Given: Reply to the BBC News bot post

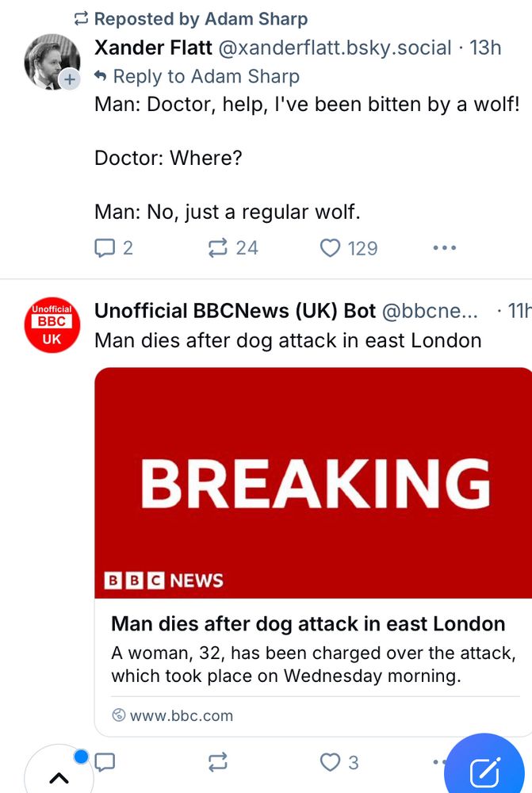Looking at the screenshot, I should (x=105, y=762).
